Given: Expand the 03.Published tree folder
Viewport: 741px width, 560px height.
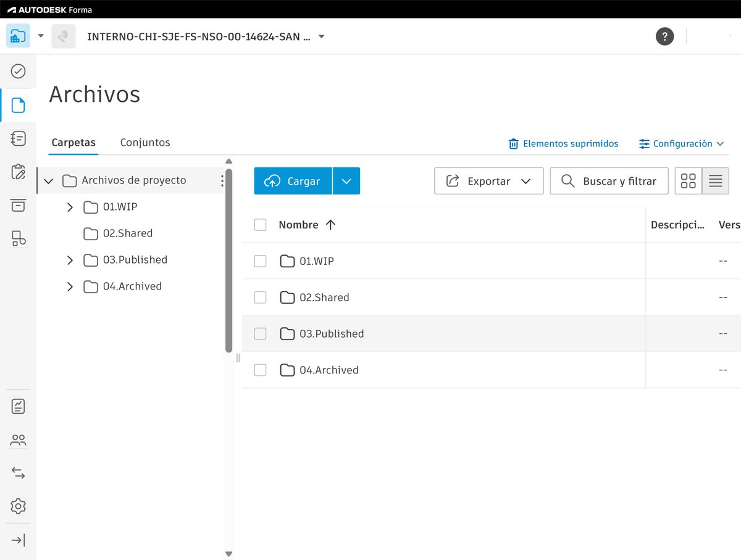Looking at the screenshot, I should pos(70,261).
